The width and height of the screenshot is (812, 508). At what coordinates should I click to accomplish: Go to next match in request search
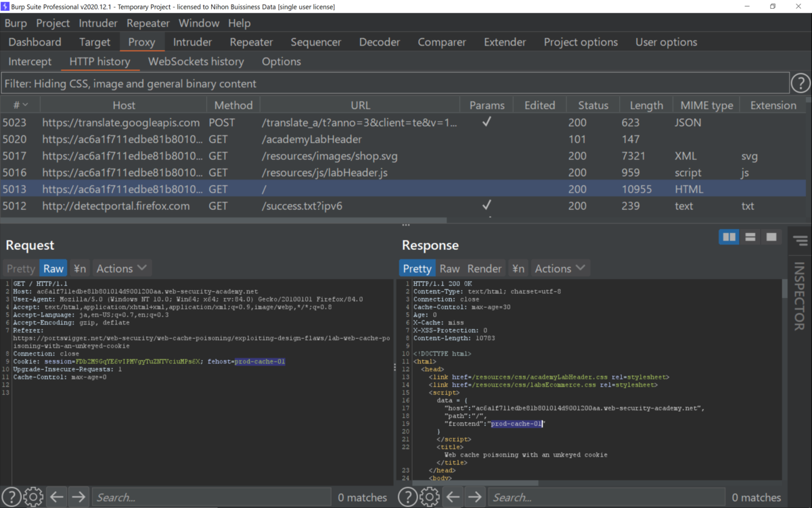[78, 497]
